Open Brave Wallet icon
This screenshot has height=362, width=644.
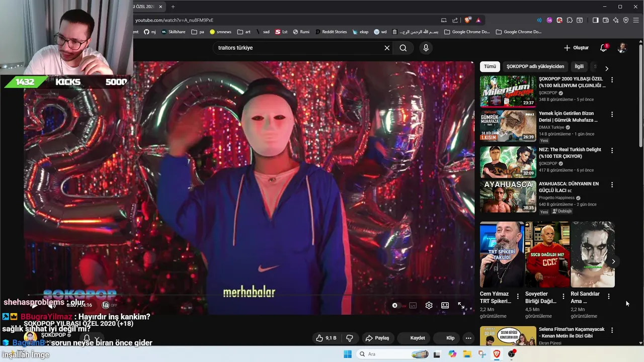click(x=606, y=20)
